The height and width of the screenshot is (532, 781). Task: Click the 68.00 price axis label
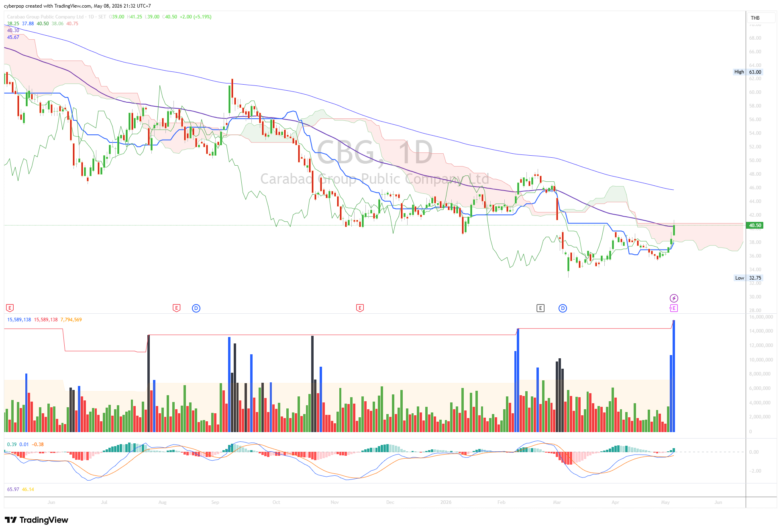click(x=755, y=38)
